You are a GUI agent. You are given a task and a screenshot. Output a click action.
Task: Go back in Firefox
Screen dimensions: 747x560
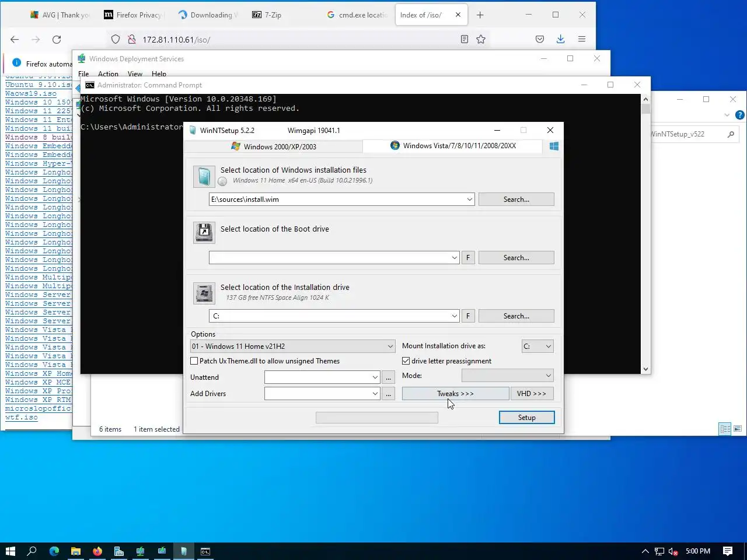[15, 39]
